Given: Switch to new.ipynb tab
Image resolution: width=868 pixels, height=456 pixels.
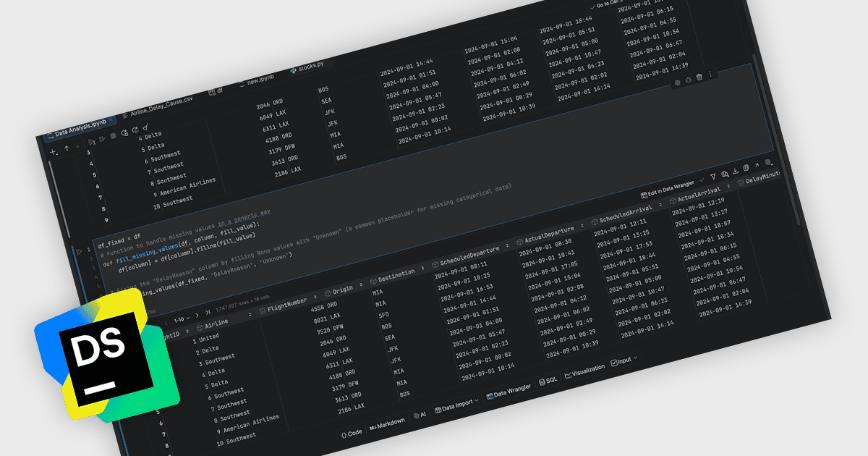Looking at the screenshot, I should click(256, 80).
